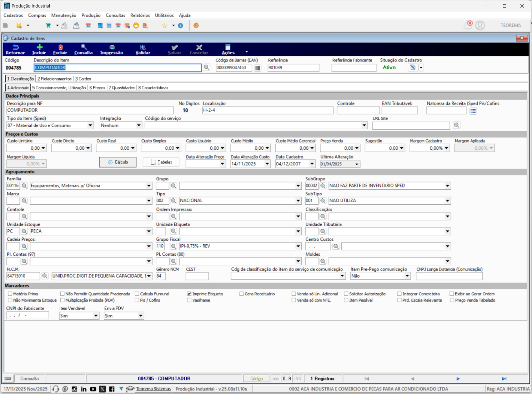
Task: Open Impressão printer icon
Action: click(x=112, y=47)
